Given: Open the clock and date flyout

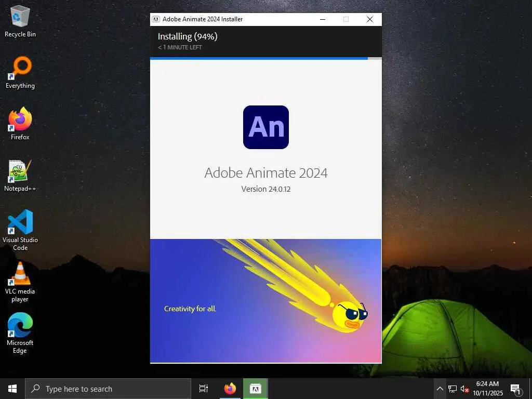Looking at the screenshot, I should [487, 389].
